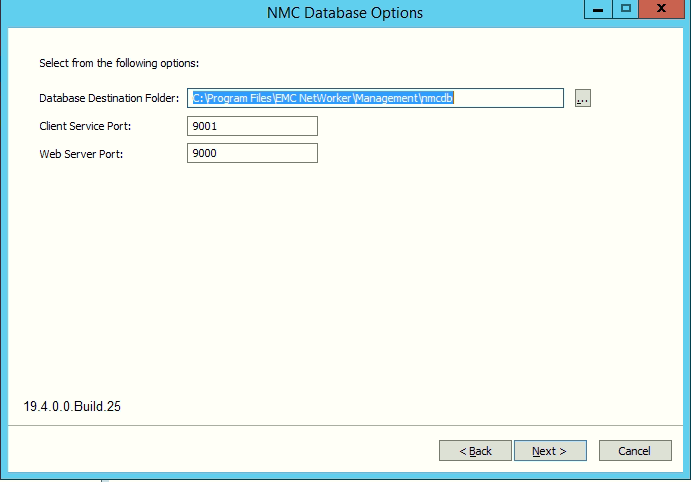Click into the Client Service Port field
Image resolution: width=691 pixels, height=482 pixels.
(252, 126)
